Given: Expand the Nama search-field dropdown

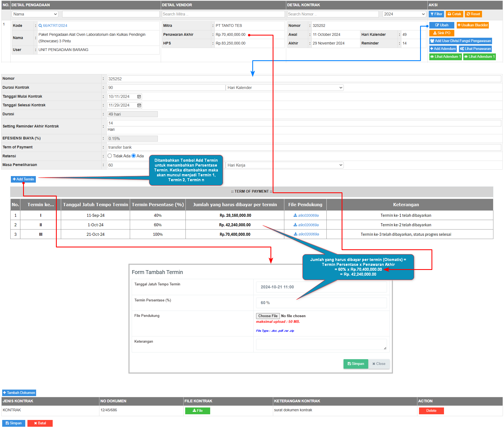Looking at the screenshot, I should (35, 14).
